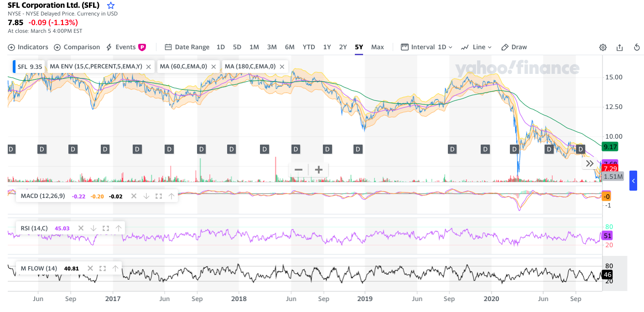This screenshot has width=644, height=312.
Task: Jump to latest data with double-arrow button
Action: pos(590,164)
